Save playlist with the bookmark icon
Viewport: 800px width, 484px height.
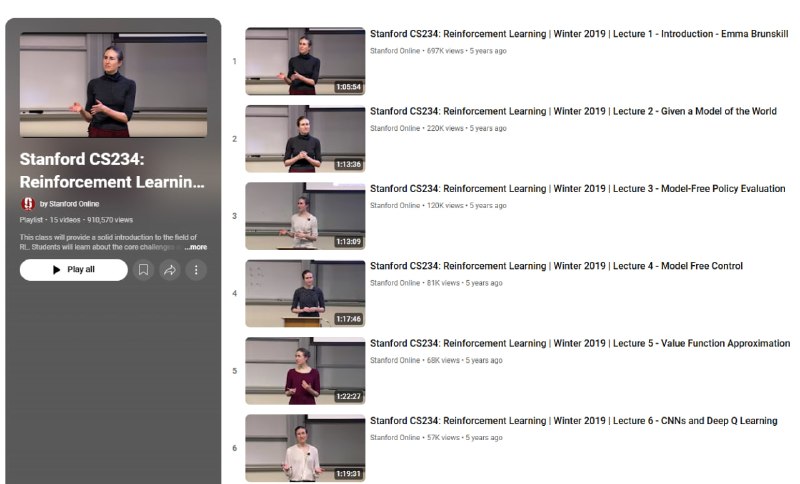click(x=143, y=270)
